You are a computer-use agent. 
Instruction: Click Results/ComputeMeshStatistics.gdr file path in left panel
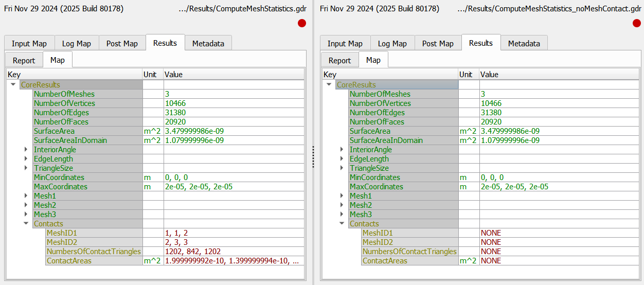pyautogui.click(x=242, y=9)
